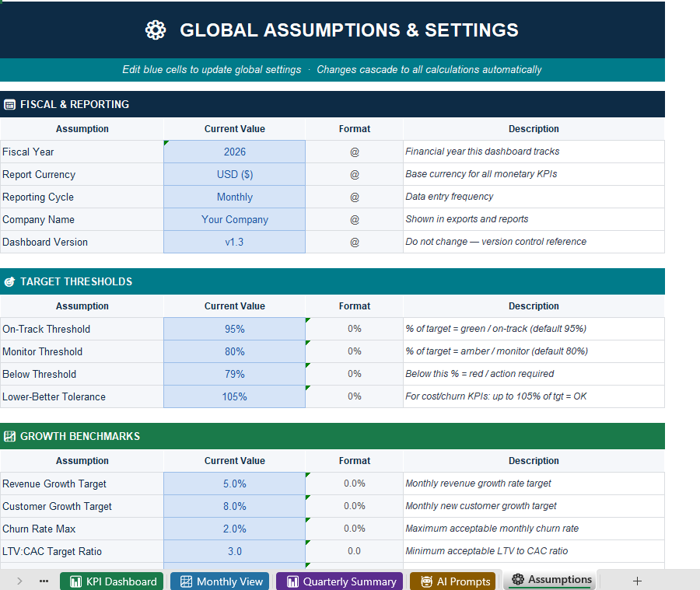
Task: Switch to the Monthly View tab
Action: 220,581
